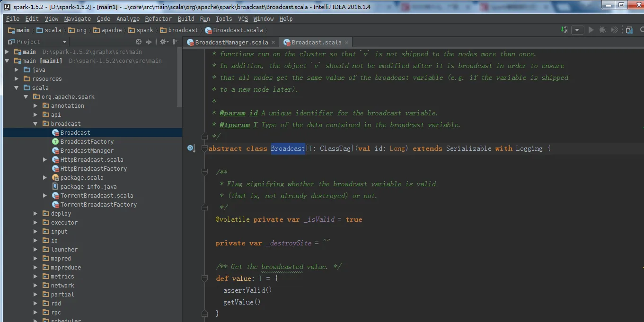Click the Debug bug icon in toolbar
Image resolution: width=644 pixels, height=322 pixels.
tap(602, 30)
